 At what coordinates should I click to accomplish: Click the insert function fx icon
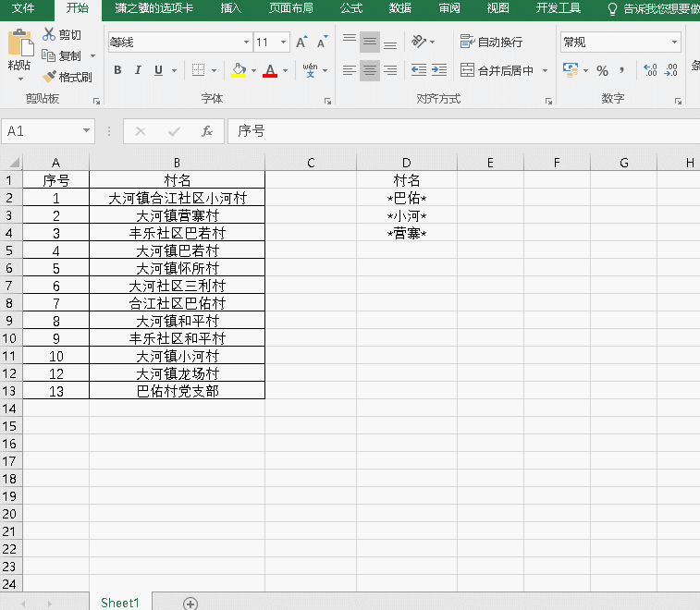207,131
